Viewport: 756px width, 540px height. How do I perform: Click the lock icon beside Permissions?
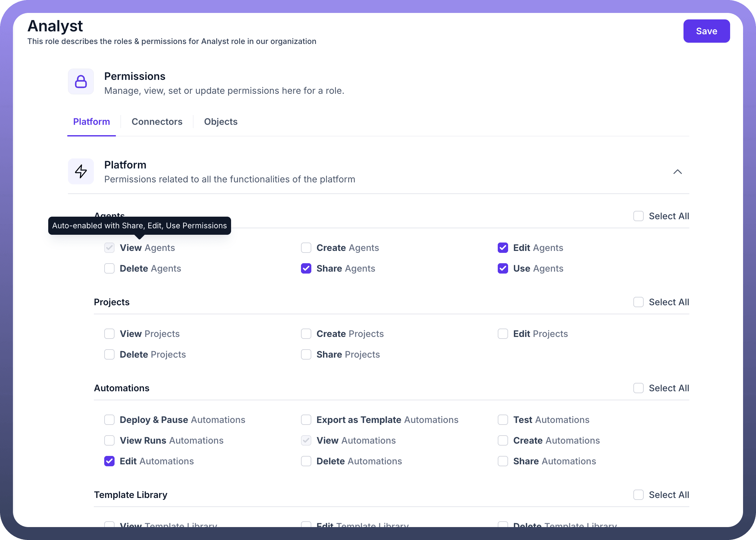click(x=81, y=82)
